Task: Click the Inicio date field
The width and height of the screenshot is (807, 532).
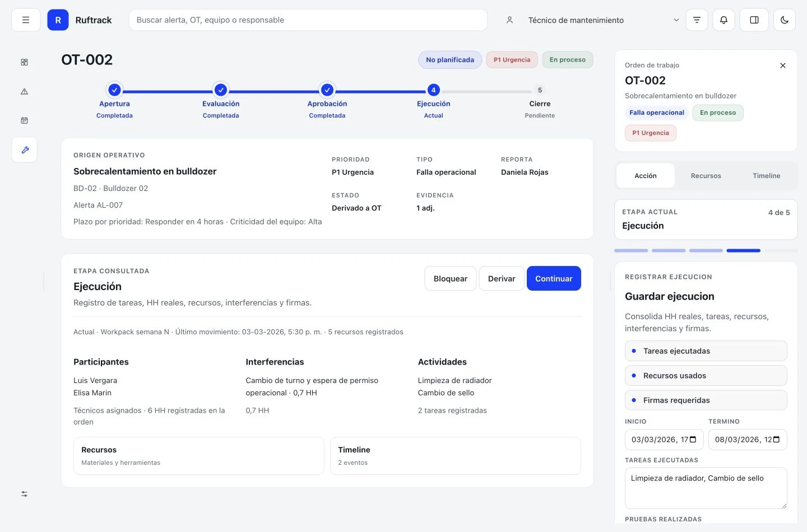Action: (664, 440)
